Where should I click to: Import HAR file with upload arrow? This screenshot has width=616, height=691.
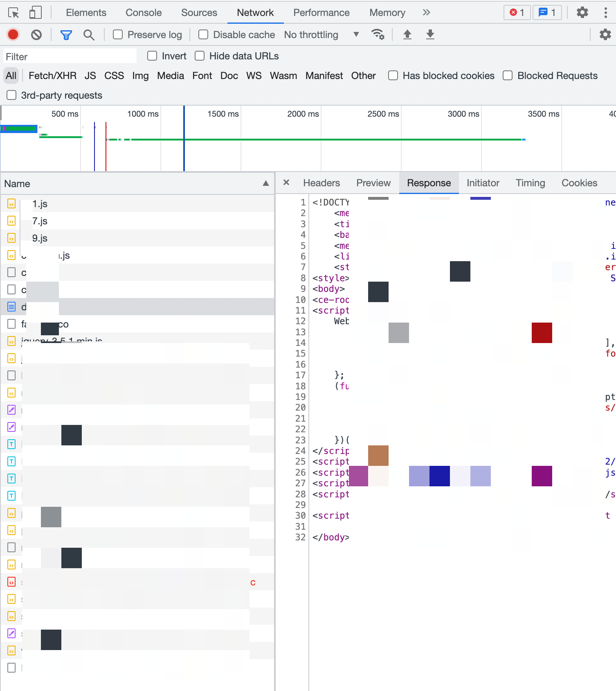[407, 34]
